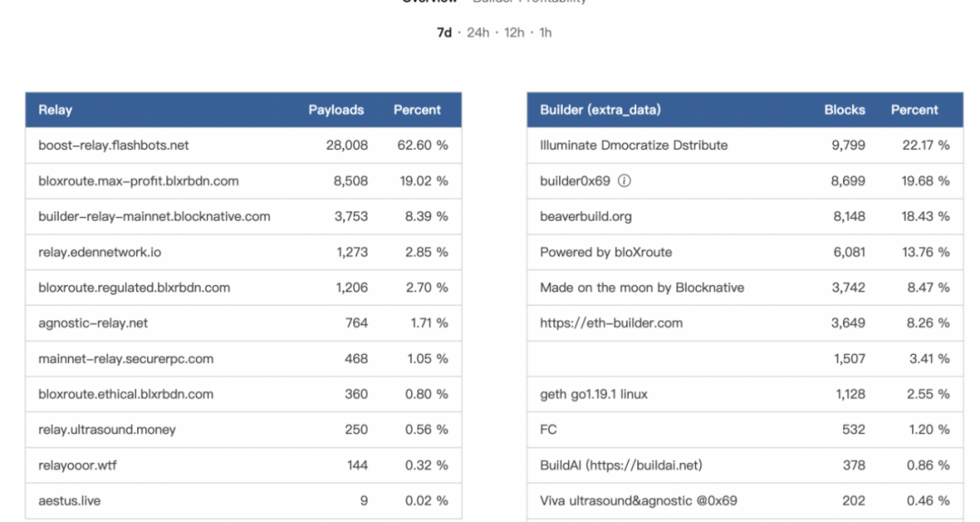Image resolution: width=980 pixels, height=522 pixels.
Task: Click the Relay column header
Action: click(x=55, y=110)
